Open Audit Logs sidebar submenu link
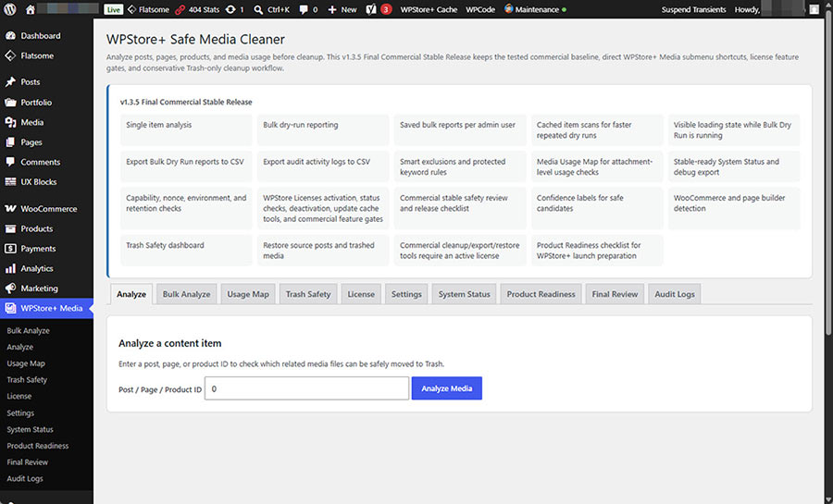833x504 pixels. point(25,478)
